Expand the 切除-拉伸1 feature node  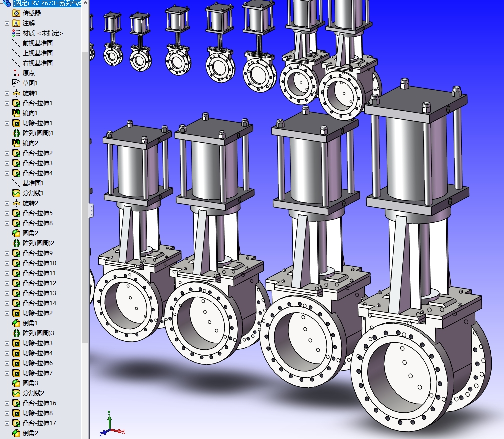(x=7, y=123)
